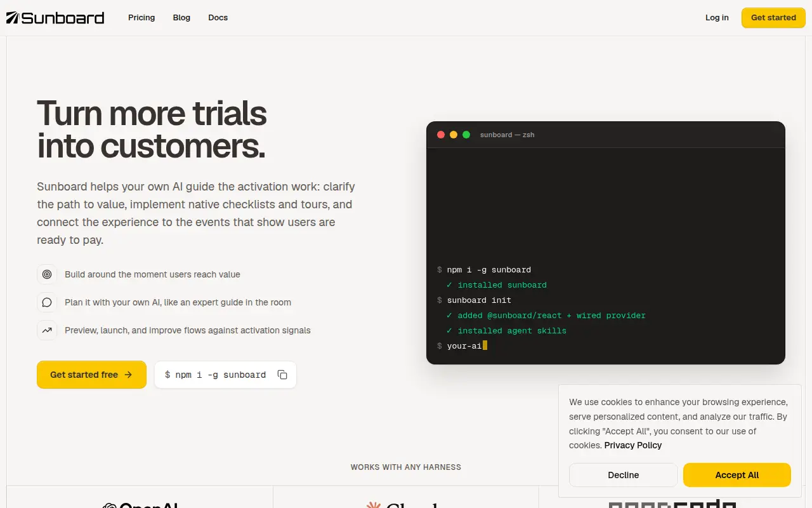
Task: Decline the cookie consent
Action: pos(624,475)
